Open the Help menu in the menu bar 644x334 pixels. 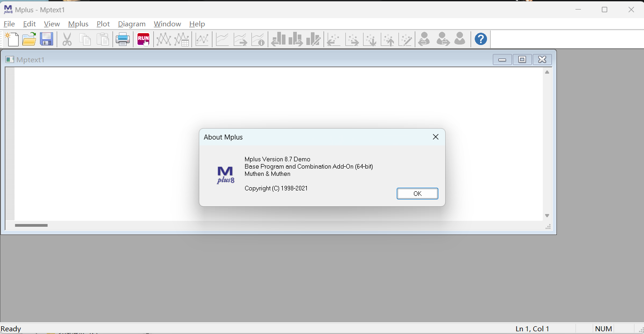click(197, 24)
